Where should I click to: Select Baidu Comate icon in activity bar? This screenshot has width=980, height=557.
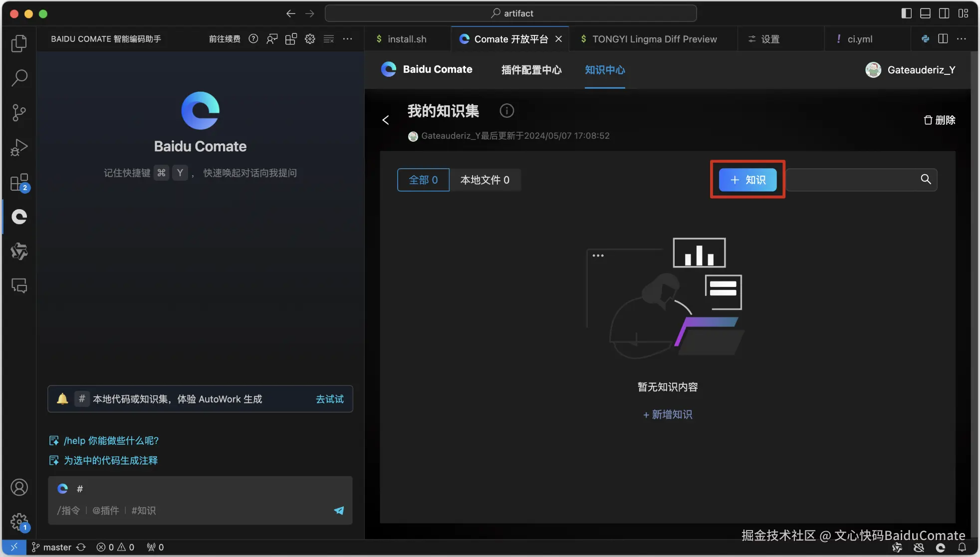(x=19, y=217)
